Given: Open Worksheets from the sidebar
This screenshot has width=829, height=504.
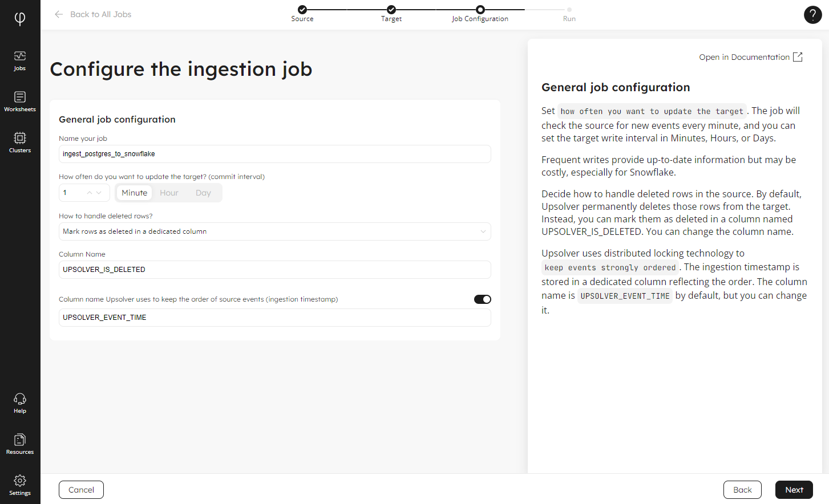Looking at the screenshot, I should coord(20,101).
